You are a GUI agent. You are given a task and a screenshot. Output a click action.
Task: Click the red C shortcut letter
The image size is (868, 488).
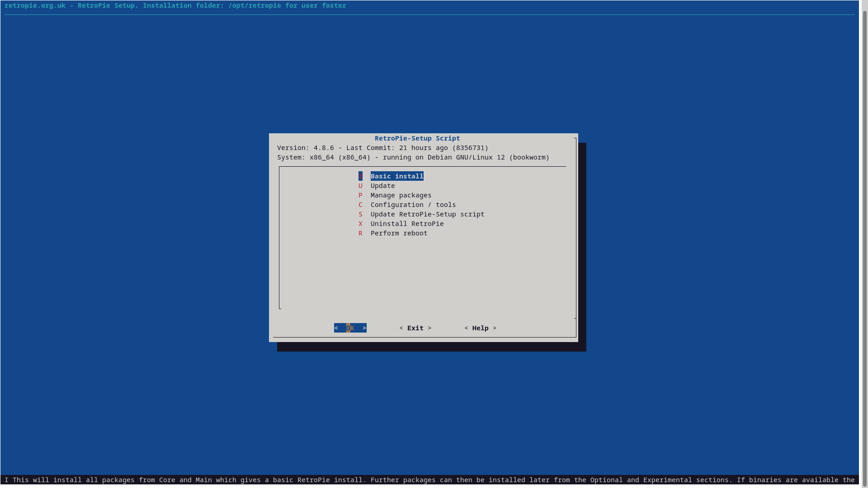(360, 205)
